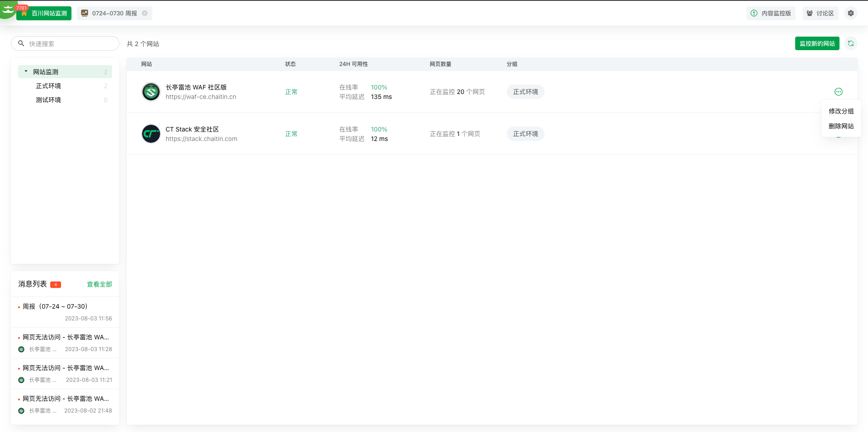Click 正在监控 1 个网页 text
The image size is (868, 432).
coord(455,134)
